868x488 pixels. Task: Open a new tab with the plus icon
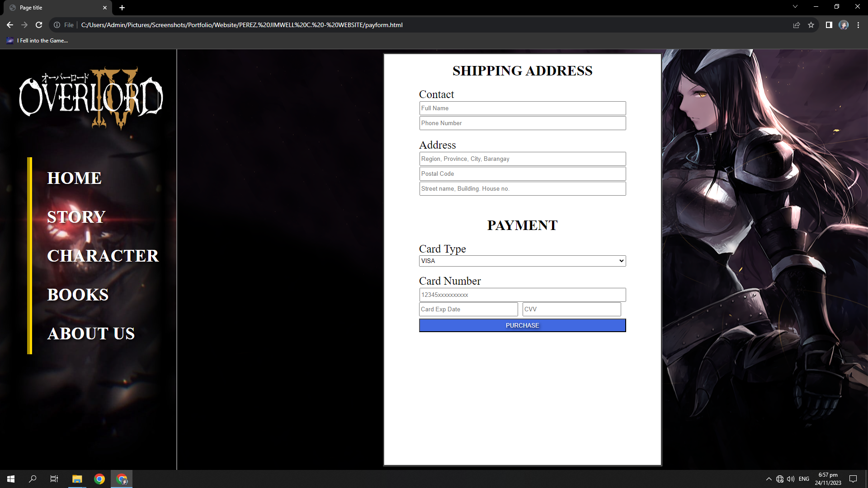(x=122, y=8)
